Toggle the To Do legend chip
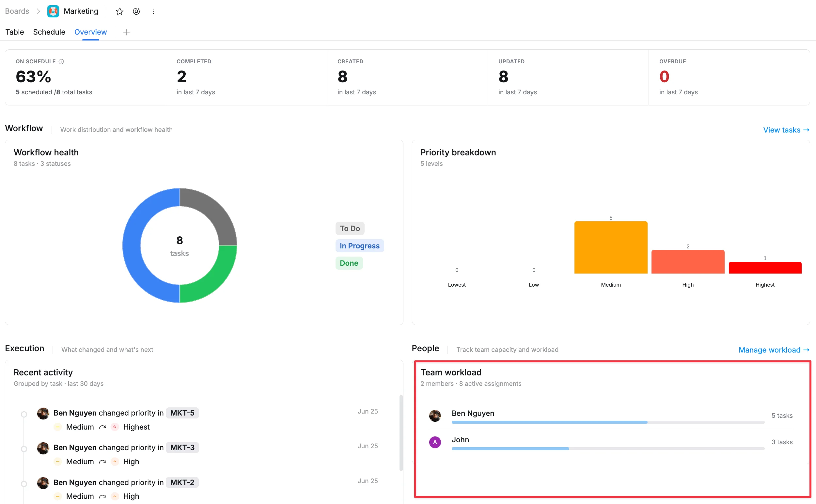816x504 pixels. tap(350, 228)
